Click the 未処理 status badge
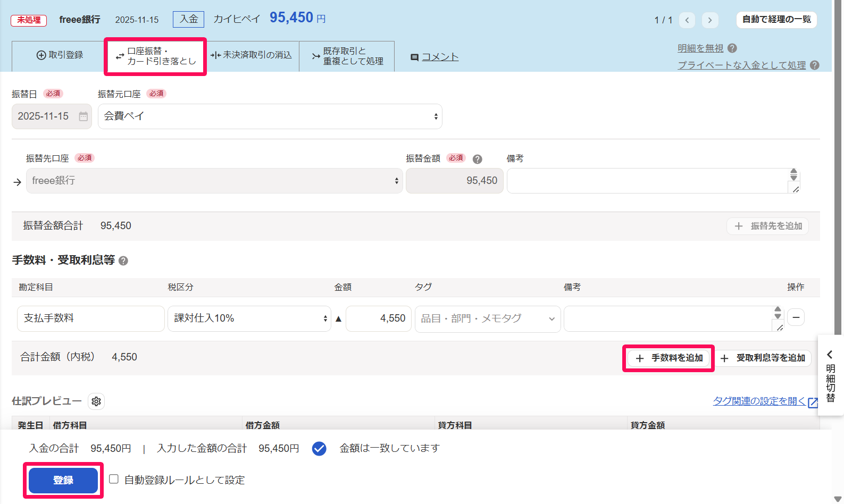The height and width of the screenshot is (504, 844). 29,20
